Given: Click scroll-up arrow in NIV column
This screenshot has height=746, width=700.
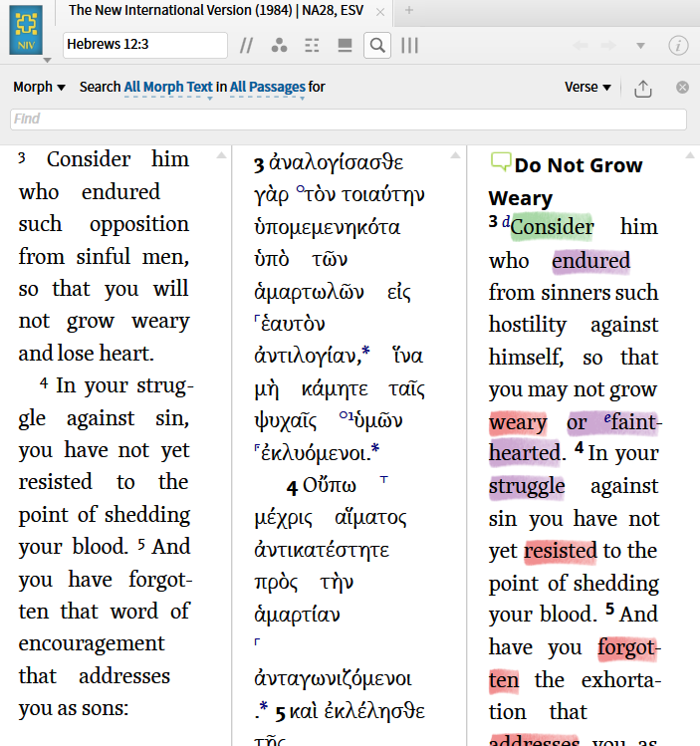Looking at the screenshot, I should [221, 155].
